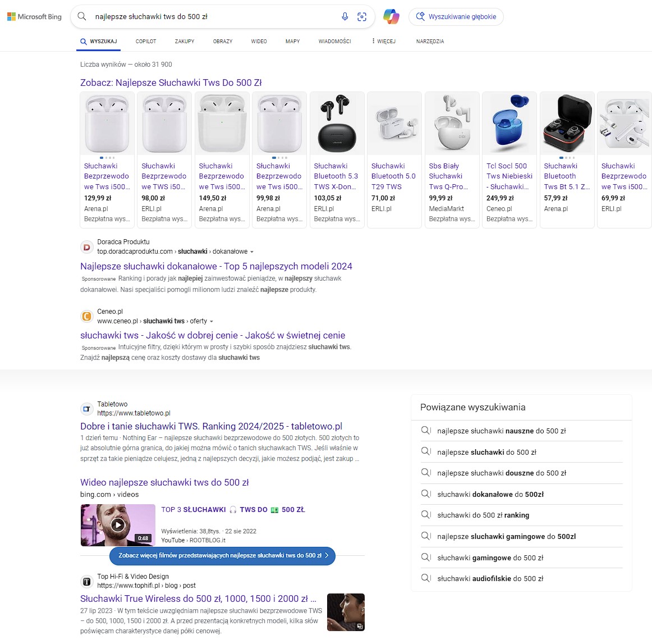Switch to the Copilot tab
The height and width of the screenshot is (644, 652).
(x=146, y=41)
